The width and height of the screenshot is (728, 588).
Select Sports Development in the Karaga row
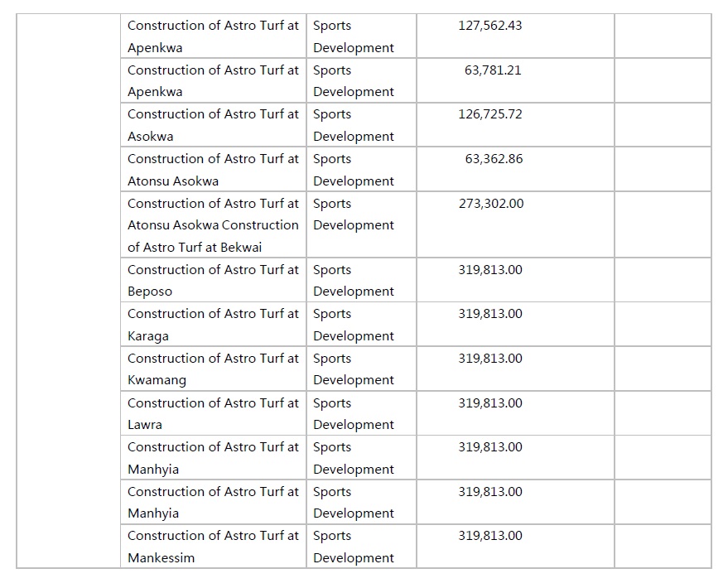354,325
